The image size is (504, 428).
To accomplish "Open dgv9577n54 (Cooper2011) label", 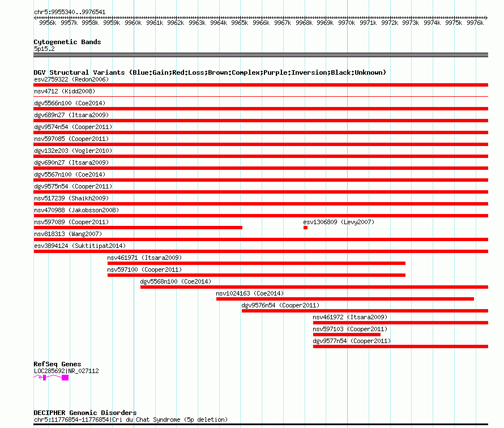I will (x=352, y=341).
